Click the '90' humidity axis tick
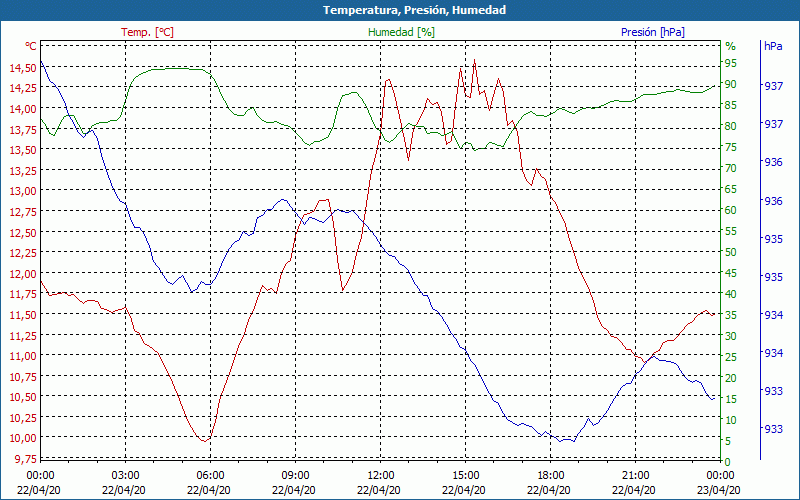The height and width of the screenshot is (500, 800). [731, 84]
